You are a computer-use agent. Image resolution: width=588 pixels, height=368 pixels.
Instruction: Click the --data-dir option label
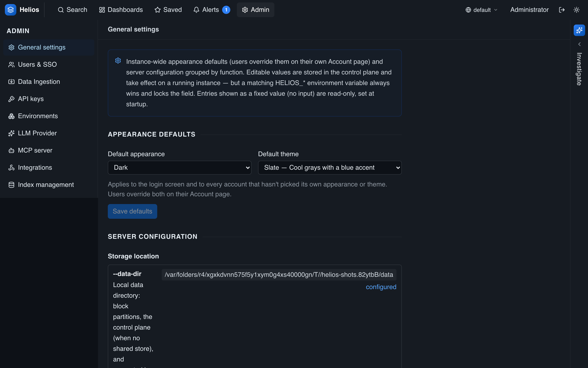[127, 274]
